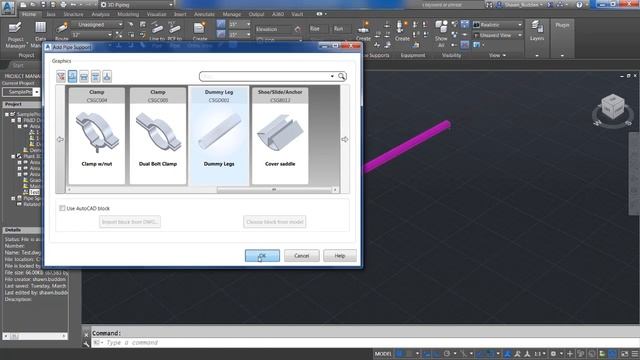
Task: Click Choose block from model button
Action: [x=275, y=222]
